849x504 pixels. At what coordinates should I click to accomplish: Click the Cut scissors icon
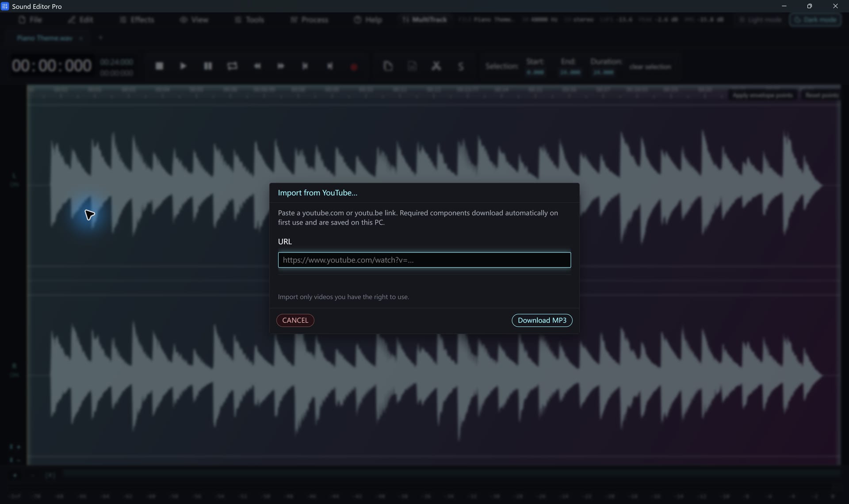point(436,66)
